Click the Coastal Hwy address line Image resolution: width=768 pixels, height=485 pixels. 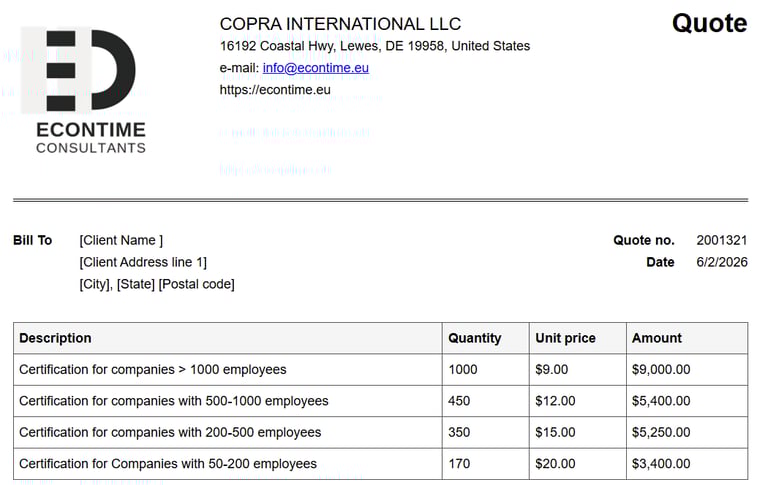(375, 46)
